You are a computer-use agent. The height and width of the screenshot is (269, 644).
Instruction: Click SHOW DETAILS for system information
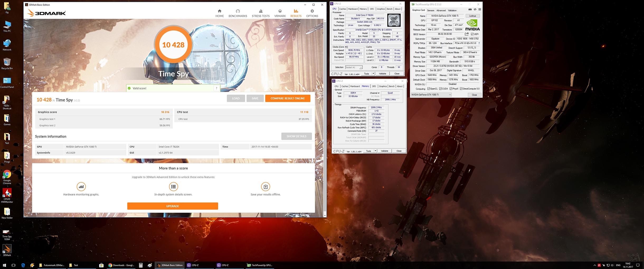click(296, 136)
